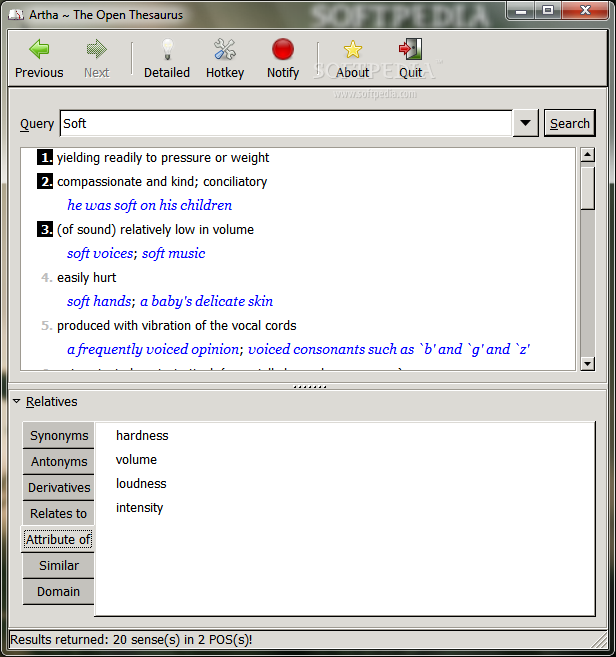Click definition 'easily hurt'
The width and height of the screenshot is (616, 657).
(x=87, y=277)
